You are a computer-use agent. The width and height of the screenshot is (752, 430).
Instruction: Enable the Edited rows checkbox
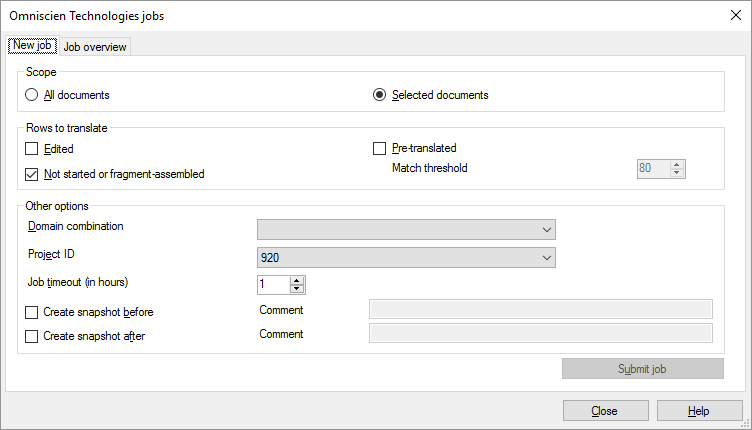[32, 149]
